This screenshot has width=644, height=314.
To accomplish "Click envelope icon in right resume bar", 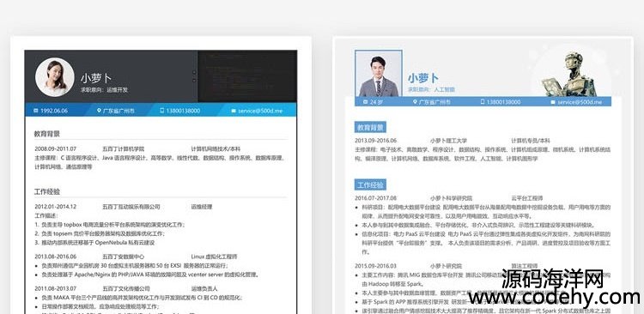I will [x=553, y=102].
